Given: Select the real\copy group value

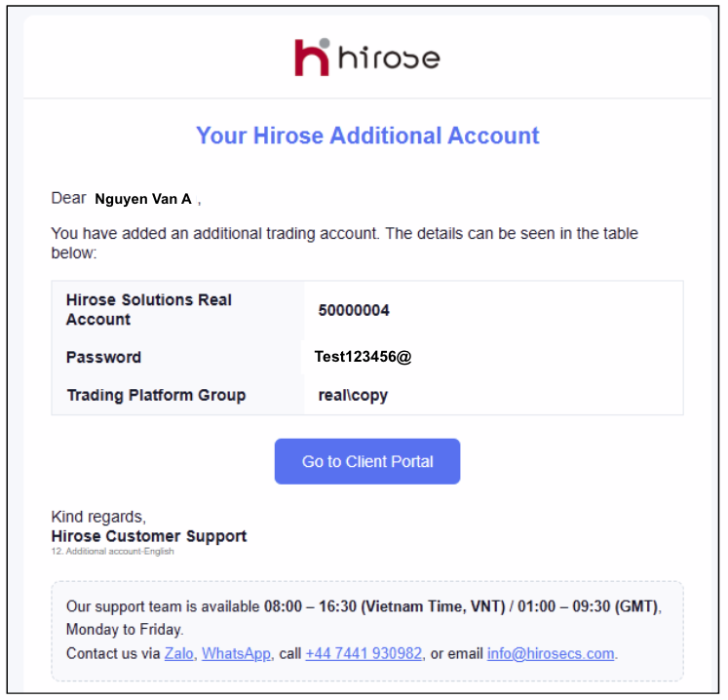Looking at the screenshot, I should [x=353, y=396].
